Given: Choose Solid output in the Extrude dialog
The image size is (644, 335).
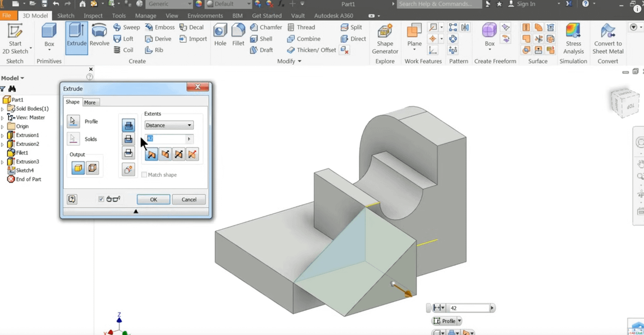Looking at the screenshot, I should [78, 168].
